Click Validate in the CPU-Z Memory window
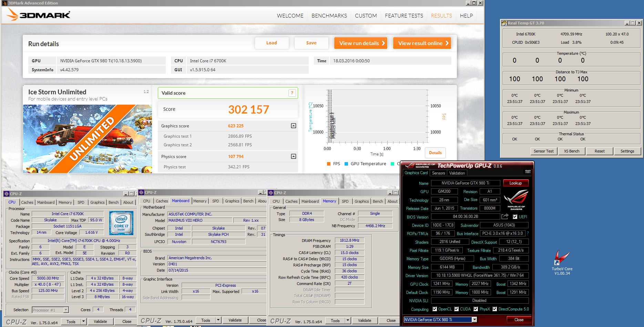Screen dimensions: 644x327 click(365, 320)
